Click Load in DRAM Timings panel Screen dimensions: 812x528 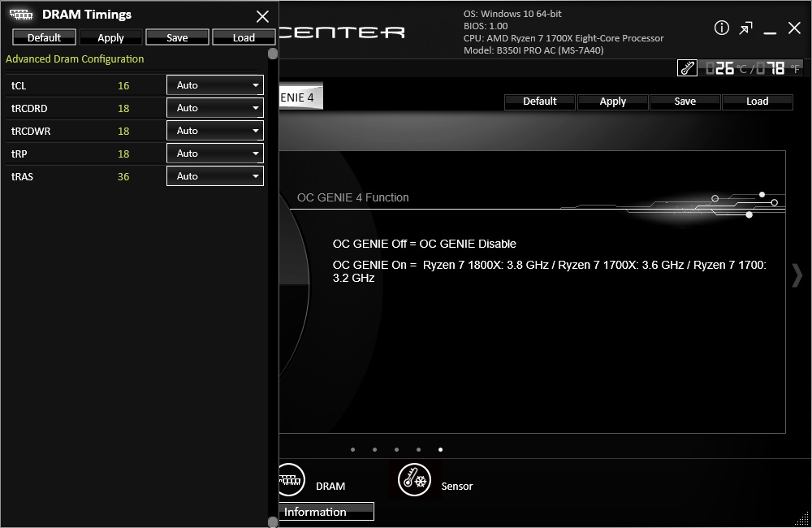tap(244, 37)
